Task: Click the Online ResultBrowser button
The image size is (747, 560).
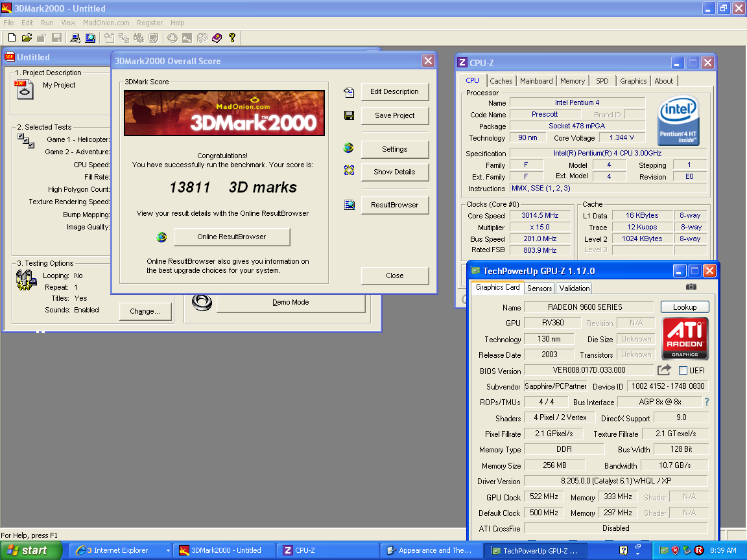Action: coord(231,237)
